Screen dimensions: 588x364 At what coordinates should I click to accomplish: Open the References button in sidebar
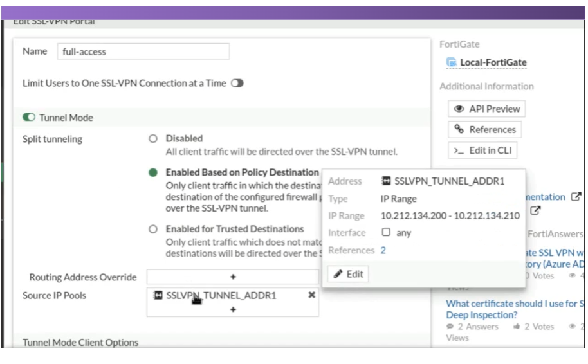(x=484, y=129)
